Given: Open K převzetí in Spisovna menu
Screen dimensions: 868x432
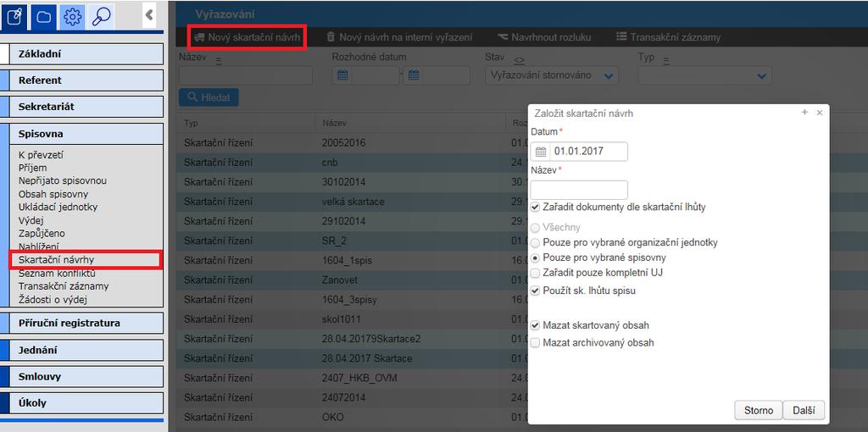Looking at the screenshot, I should [41, 155].
